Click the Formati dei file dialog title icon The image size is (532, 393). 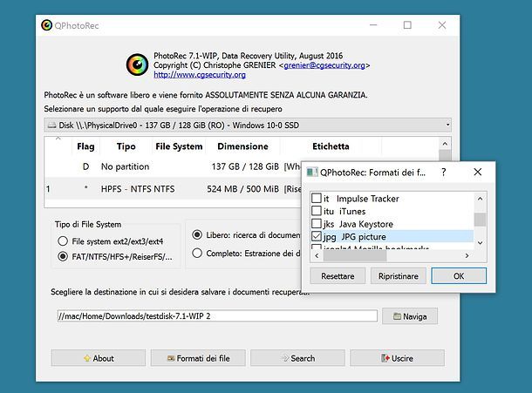click(312, 173)
